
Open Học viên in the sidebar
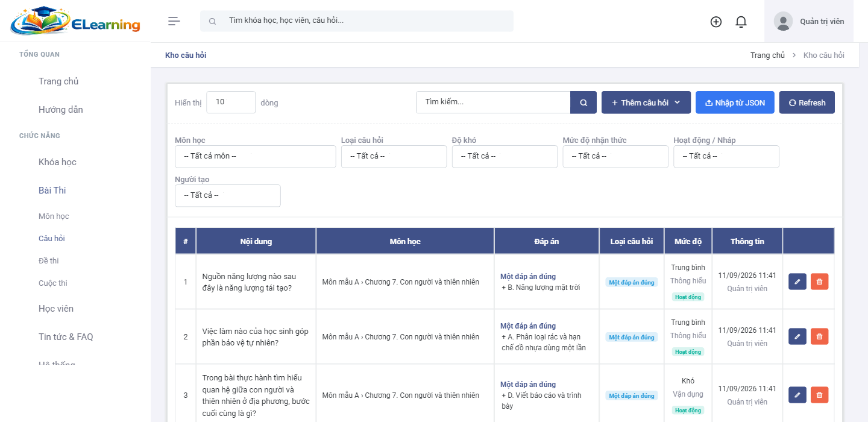pyautogui.click(x=56, y=309)
